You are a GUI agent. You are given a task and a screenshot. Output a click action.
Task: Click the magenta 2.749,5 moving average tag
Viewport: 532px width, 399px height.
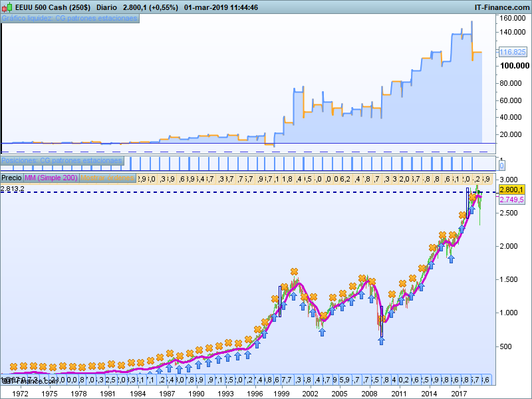pyautogui.click(x=511, y=199)
